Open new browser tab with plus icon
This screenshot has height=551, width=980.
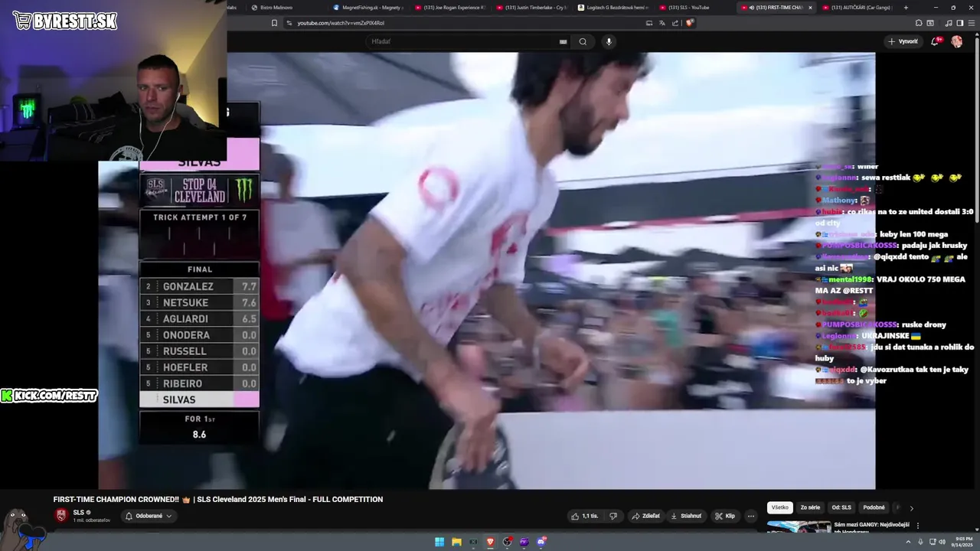[906, 8]
